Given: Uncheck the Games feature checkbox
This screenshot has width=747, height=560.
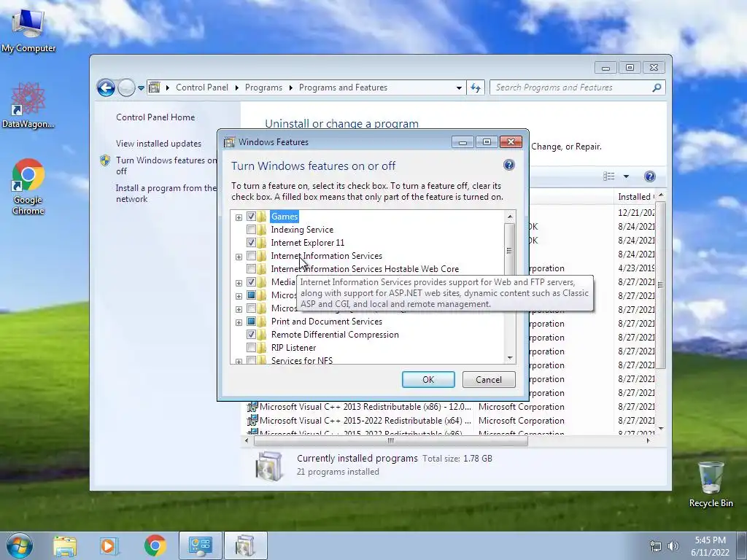Looking at the screenshot, I should (251, 217).
